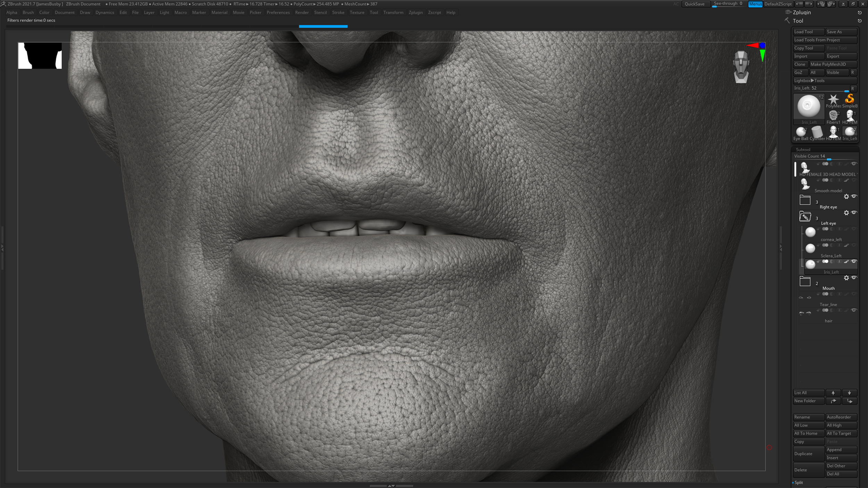Screen dimensions: 868x488
Task: Open the Zplugin menu
Action: click(x=416, y=12)
